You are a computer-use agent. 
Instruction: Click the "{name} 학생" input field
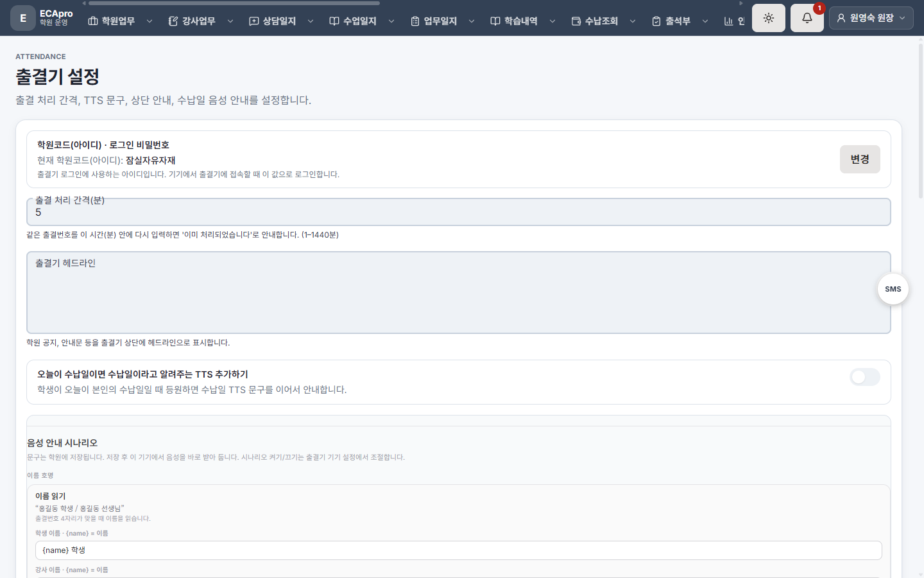point(459,550)
